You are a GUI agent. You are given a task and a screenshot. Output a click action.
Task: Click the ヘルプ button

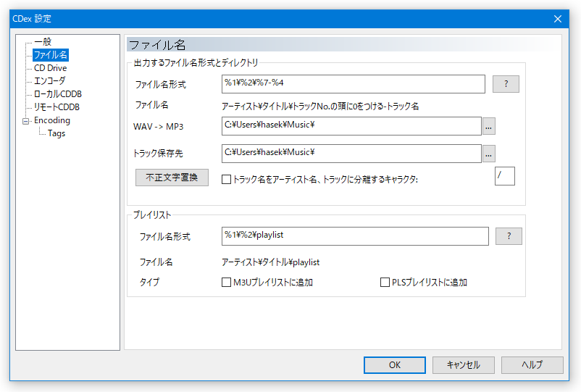(532, 365)
